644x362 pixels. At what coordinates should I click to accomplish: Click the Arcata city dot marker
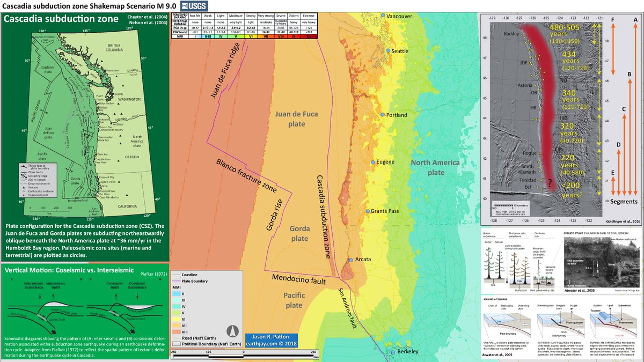(x=351, y=260)
